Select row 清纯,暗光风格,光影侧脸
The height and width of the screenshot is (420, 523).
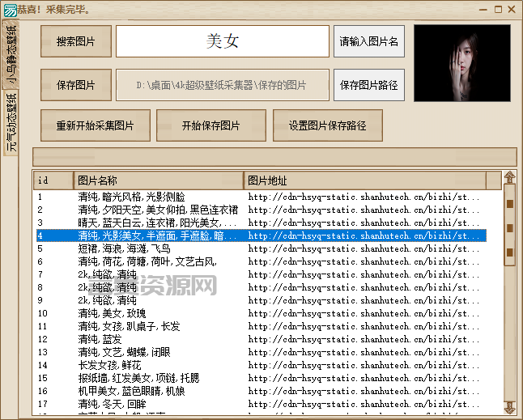[261, 197]
